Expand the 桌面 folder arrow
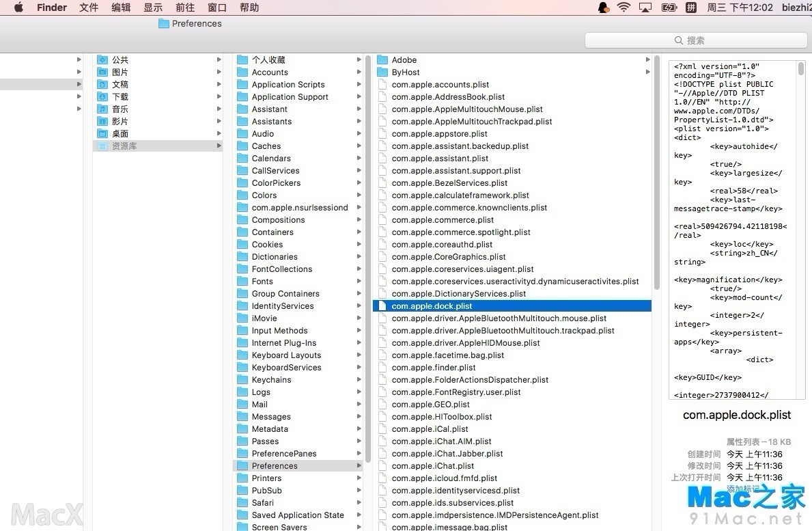Screen dimensions: 812x531 pyautogui.click(x=219, y=134)
